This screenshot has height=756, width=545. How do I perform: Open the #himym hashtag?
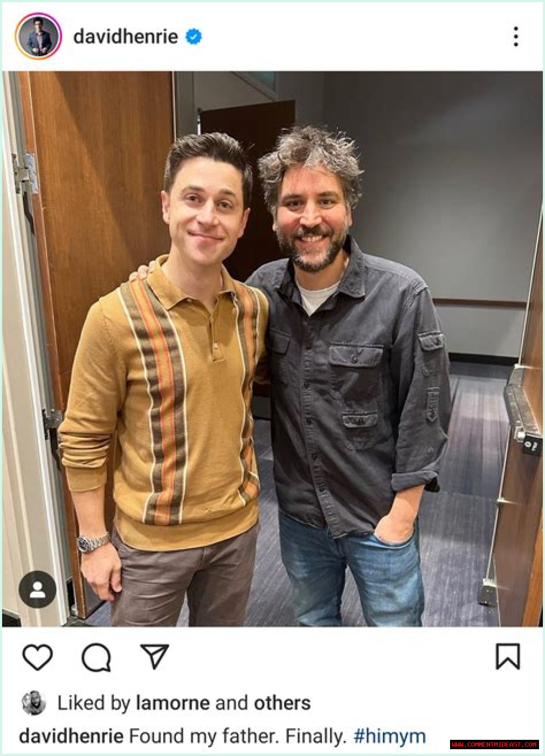pos(390,736)
